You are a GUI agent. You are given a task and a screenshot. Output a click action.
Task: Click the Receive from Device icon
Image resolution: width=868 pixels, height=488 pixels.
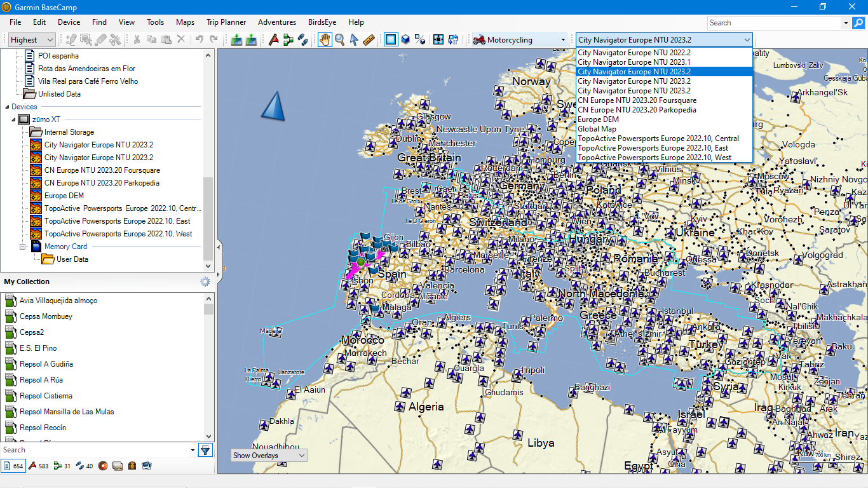(251, 39)
